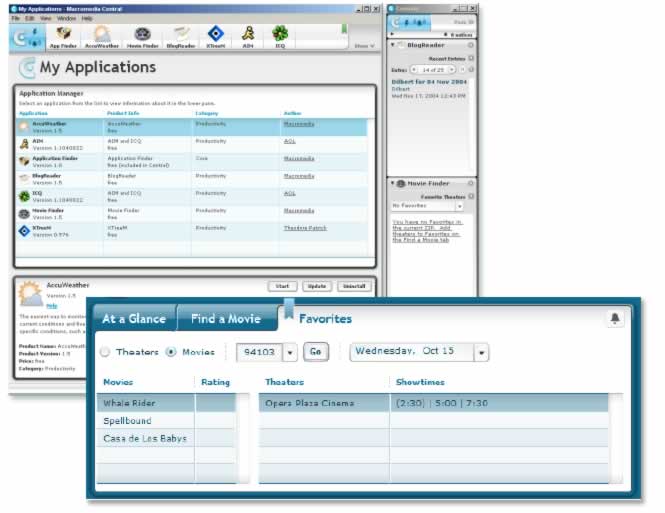Image resolution: width=665 pixels, height=513 pixels.
Task: Toggle the Recent Entries checkbox in Console
Action: [471, 58]
